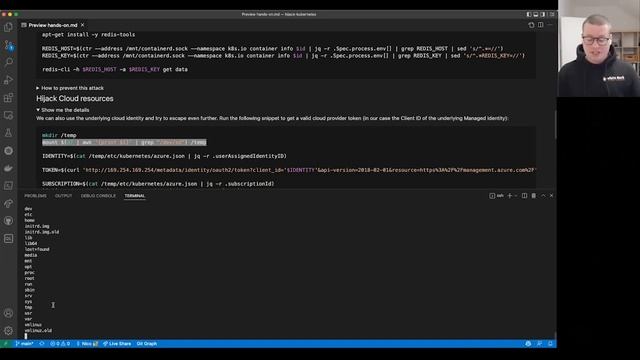
Task: Click the highlighted mount command line
Action: coord(124,142)
